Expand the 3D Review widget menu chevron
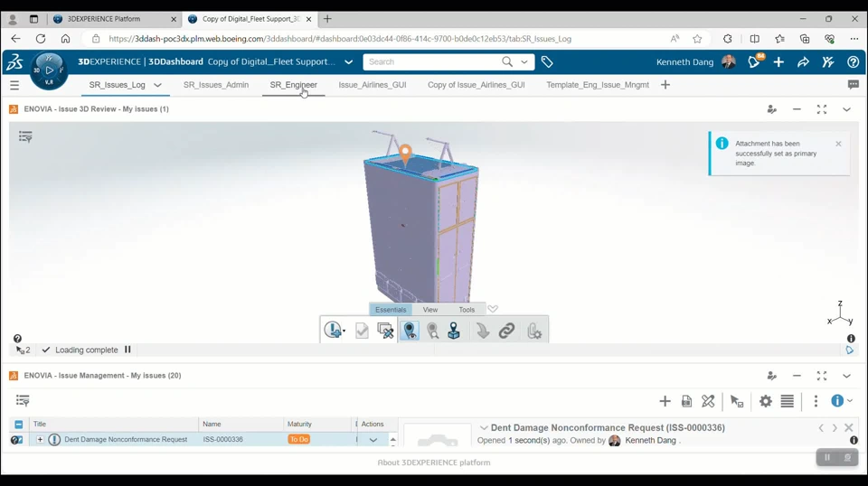868x486 pixels. 846,109
